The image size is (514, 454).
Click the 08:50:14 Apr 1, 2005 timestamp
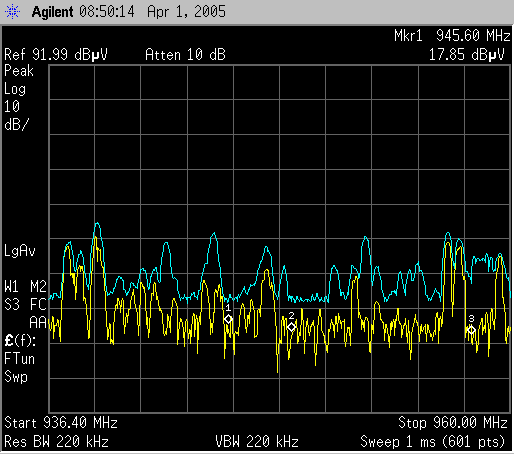point(152,12)
